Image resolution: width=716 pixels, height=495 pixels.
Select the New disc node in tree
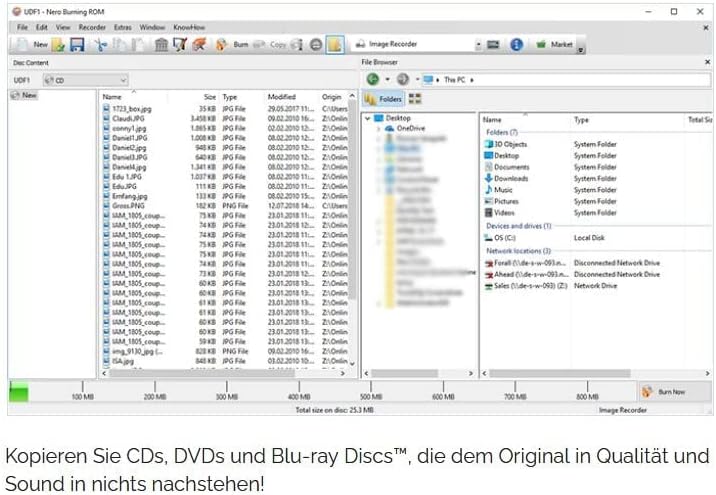pyautogui.click(x=24, y=95)
